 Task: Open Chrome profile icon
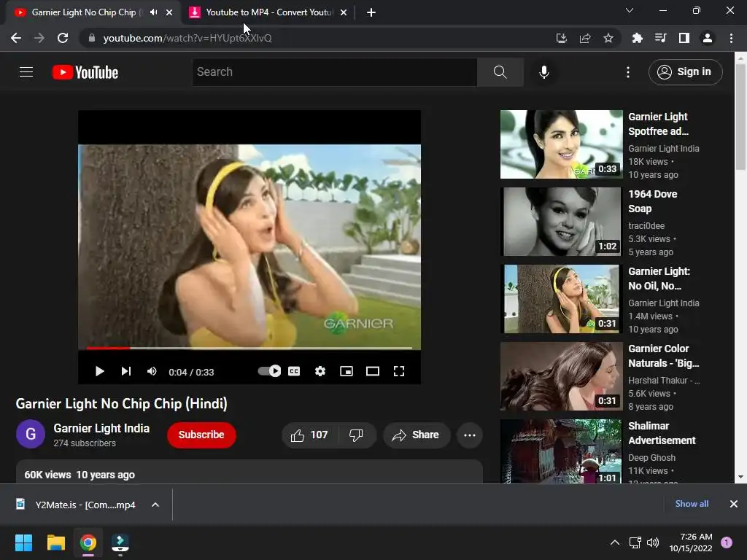pyautogui.click(x=708, y=38)
